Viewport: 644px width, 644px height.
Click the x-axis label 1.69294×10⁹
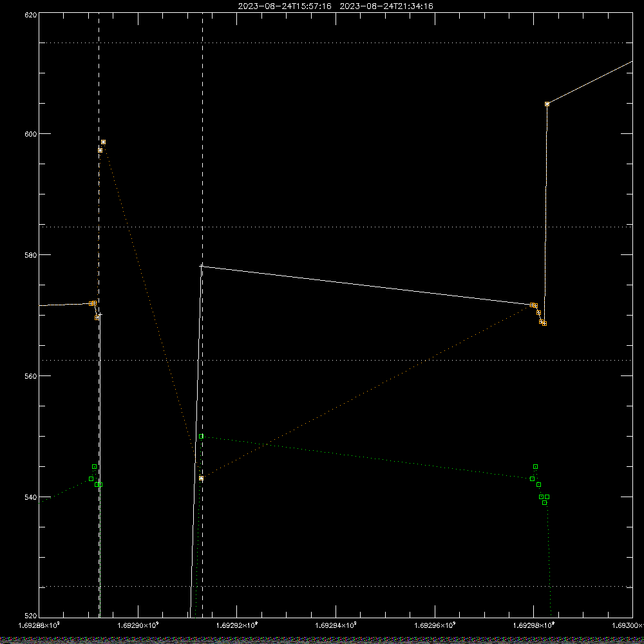pyautogui.click(x=336, y=625)
